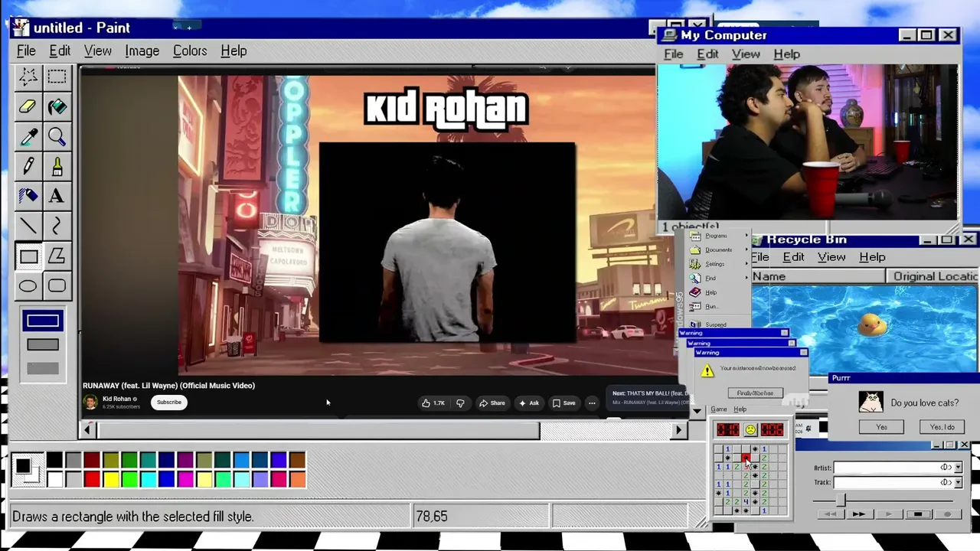Open the three-dot more actions button

(x=592, y=403)
